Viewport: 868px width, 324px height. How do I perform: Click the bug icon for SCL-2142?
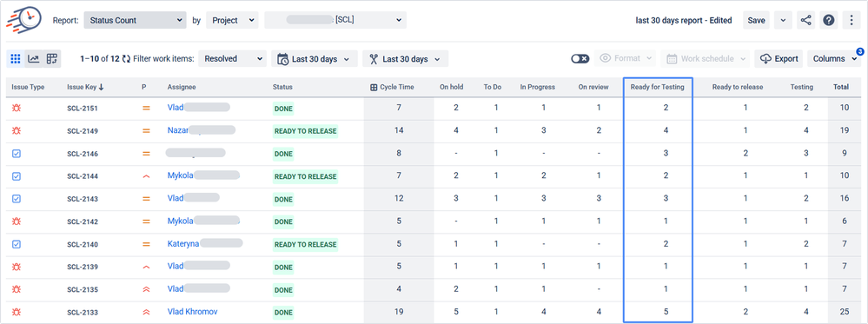click(x=16, y=222)
